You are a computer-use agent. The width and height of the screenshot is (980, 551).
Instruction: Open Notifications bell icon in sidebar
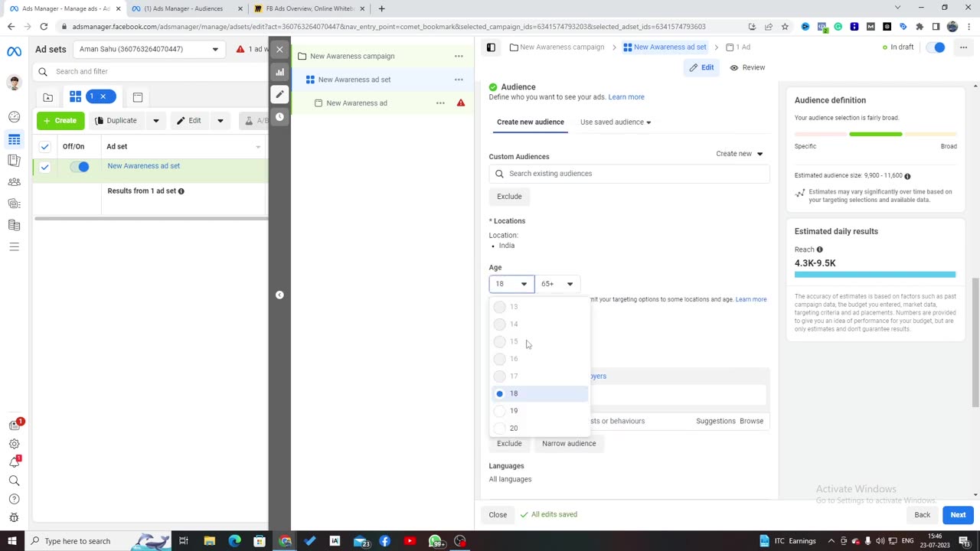pos(14,462)
